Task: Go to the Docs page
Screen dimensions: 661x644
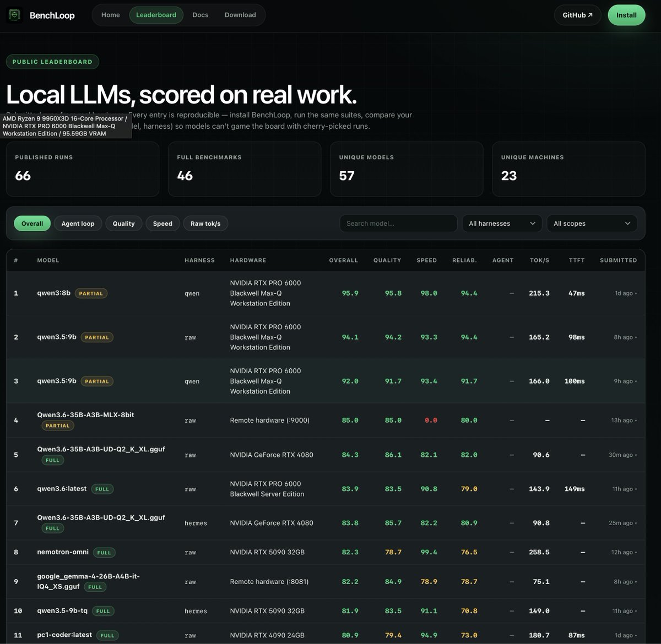Action: (201, 15)
